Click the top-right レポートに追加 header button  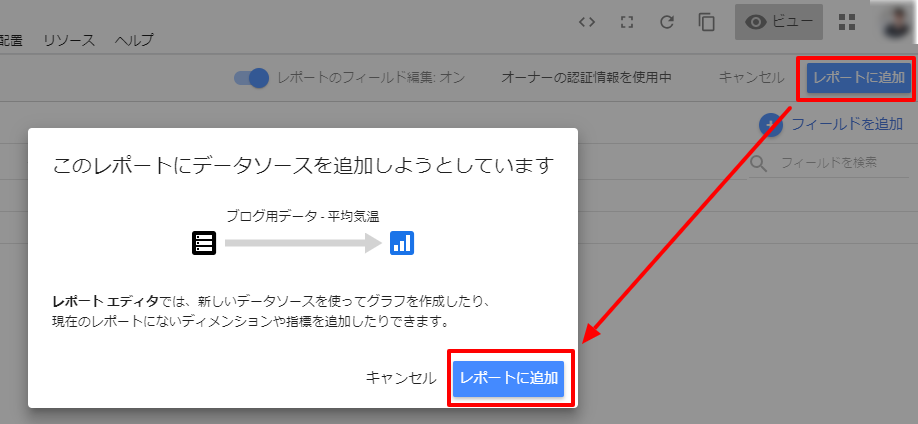[859, 78]
